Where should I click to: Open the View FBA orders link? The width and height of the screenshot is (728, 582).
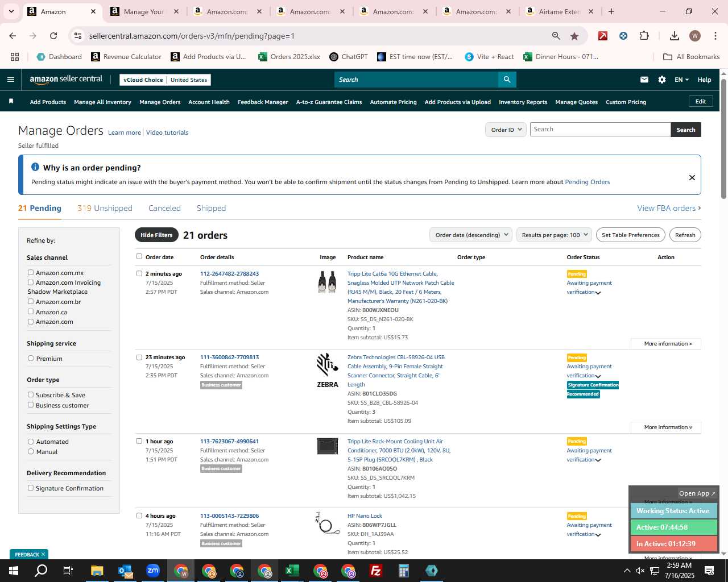(669, 208)
